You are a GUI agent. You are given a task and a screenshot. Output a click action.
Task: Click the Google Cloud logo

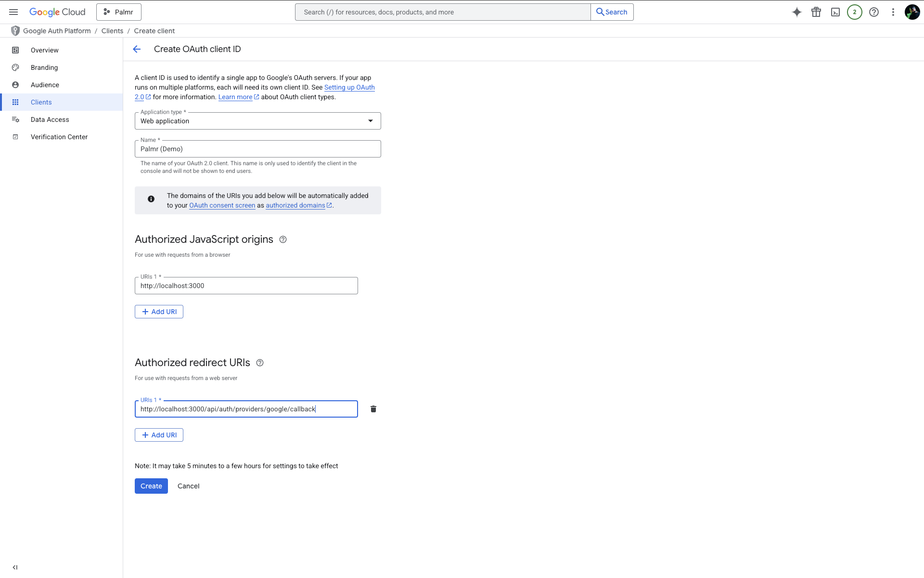point(57,12)
